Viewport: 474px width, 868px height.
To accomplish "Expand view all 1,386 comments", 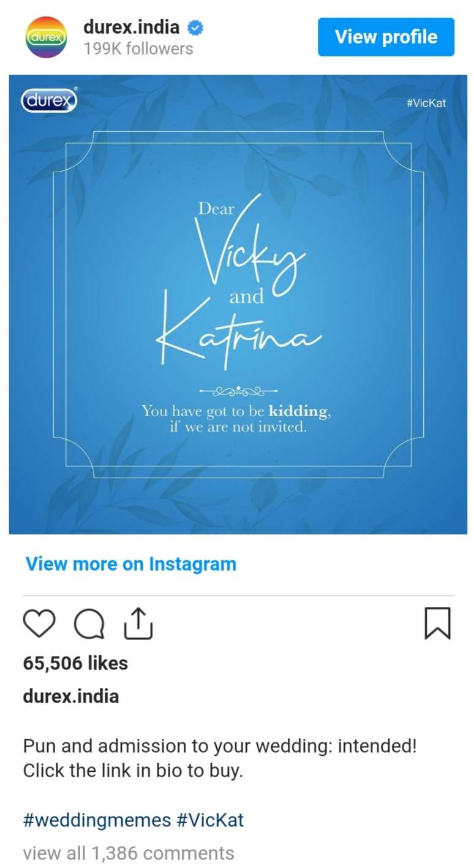I will [x=129, y=853].
